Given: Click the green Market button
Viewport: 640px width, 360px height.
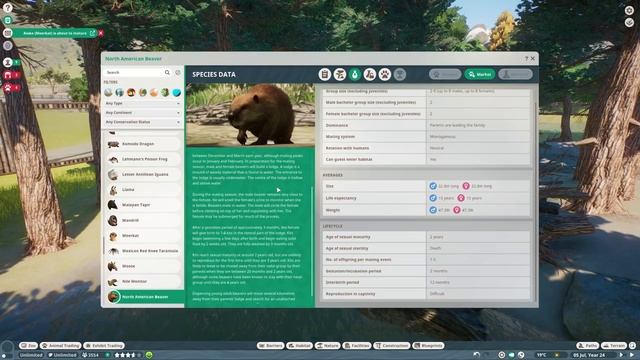Looking at the screenshot, I should click(480, 74).
